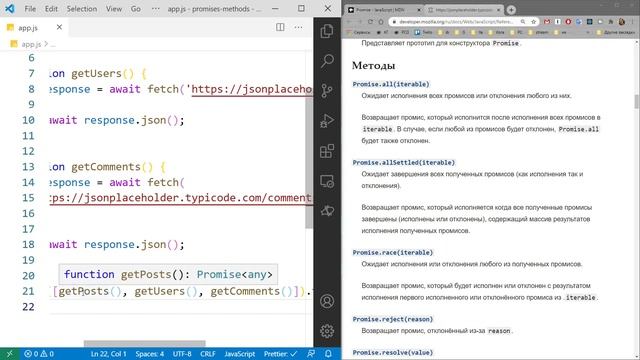640x360 pixels.
Task: Open the Accounts menu in activity bar
Action: pyautogui.click(x=327, y=301)
